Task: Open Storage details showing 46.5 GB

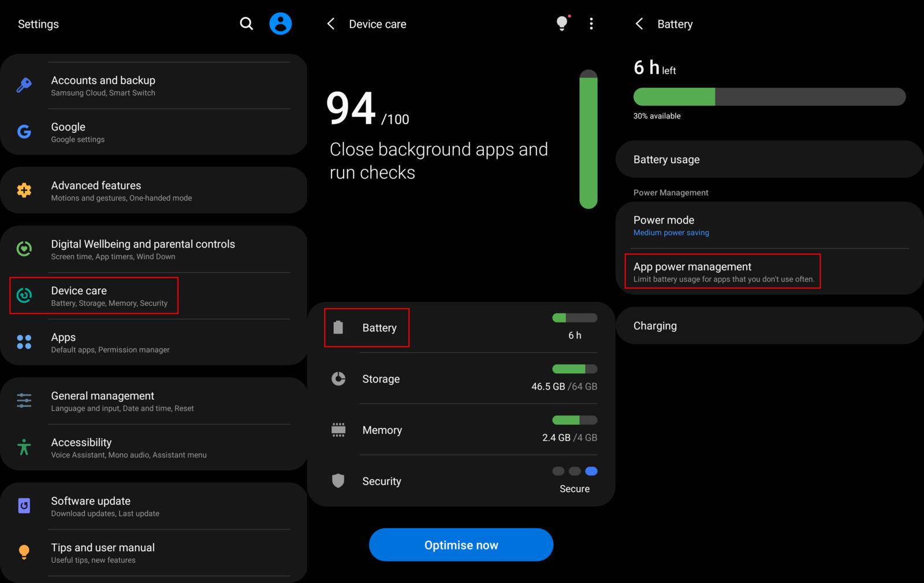Action: click(461, 378)
